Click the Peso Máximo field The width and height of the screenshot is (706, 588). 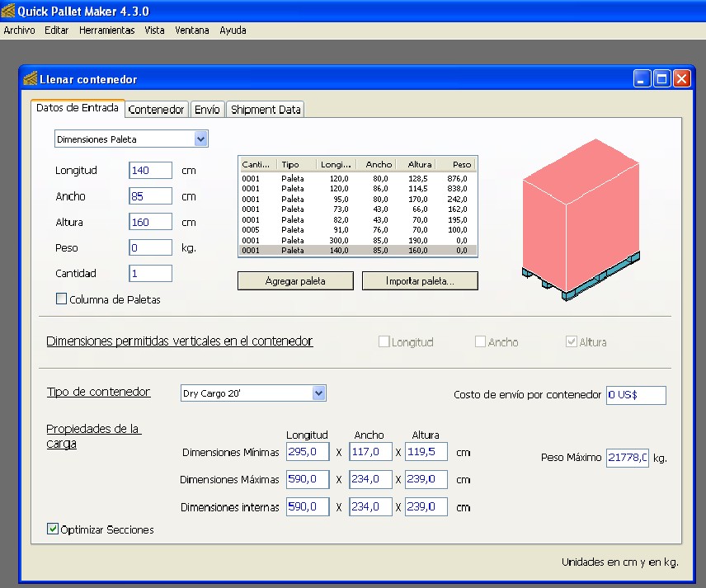tap(628, 458)
